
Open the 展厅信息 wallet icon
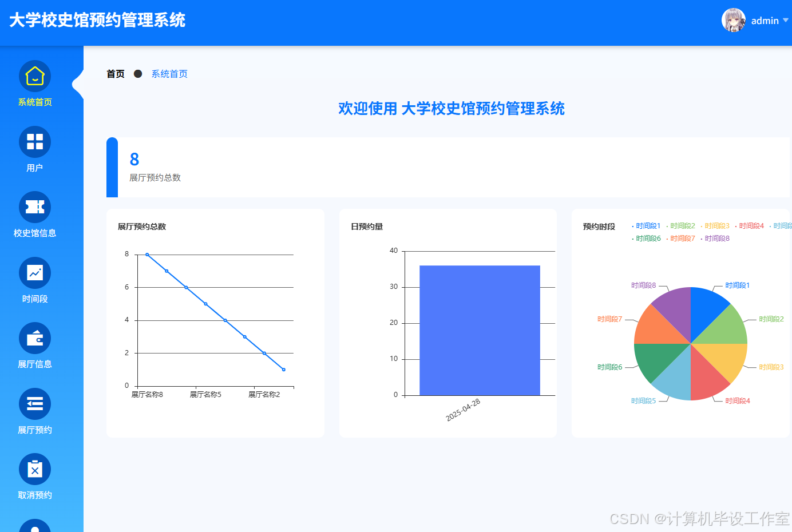pos(35,338)
